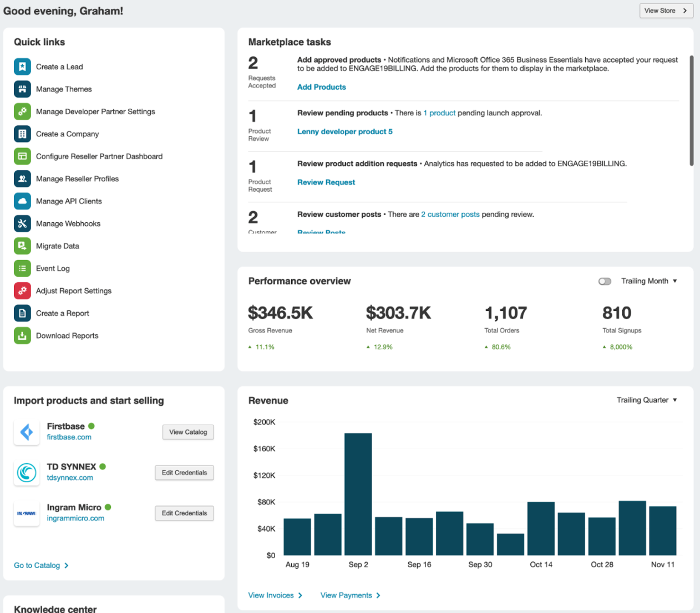Expand the Trailing Quarter dropdown

pos(647,400)
